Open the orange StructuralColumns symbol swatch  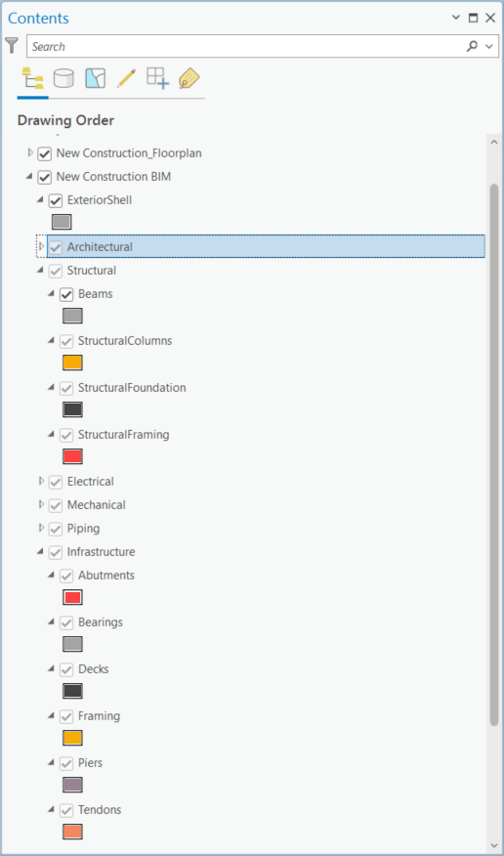(72, 363)
